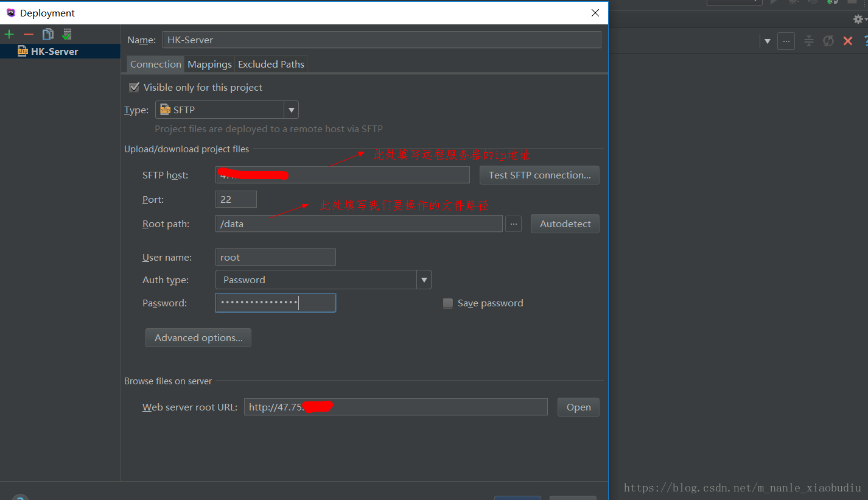The image size is (868, 500).
Task: Open the gear settings menu in background panel
Action: 858,19
